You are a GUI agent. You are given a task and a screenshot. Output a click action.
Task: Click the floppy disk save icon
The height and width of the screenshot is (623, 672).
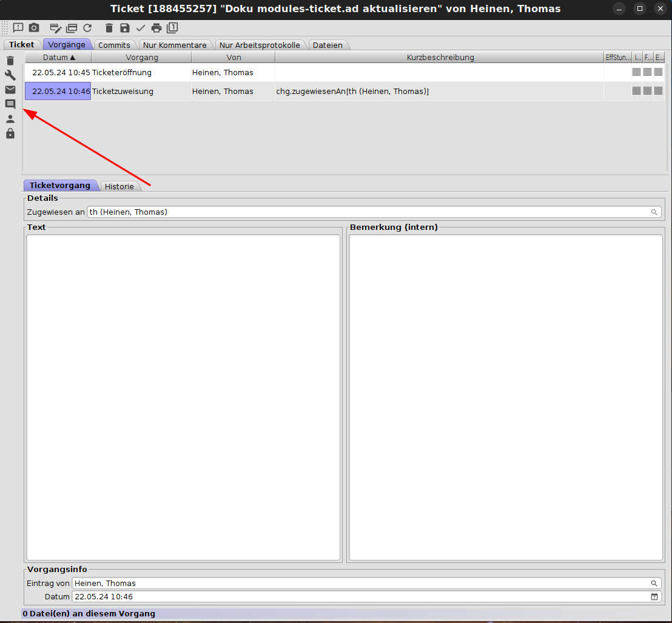pyautogui.click(x=125, y=28)
